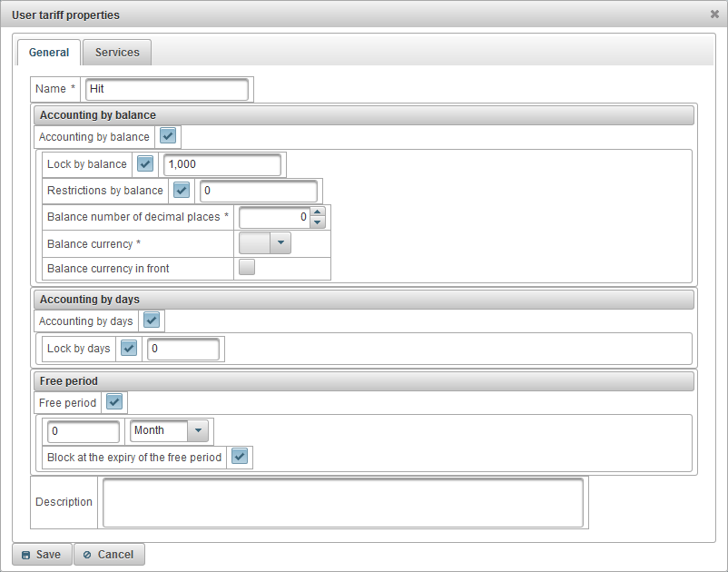Expand the free period Month unit dropdown
The height and width of the screenshot is (572, 728).
[198, 430]
